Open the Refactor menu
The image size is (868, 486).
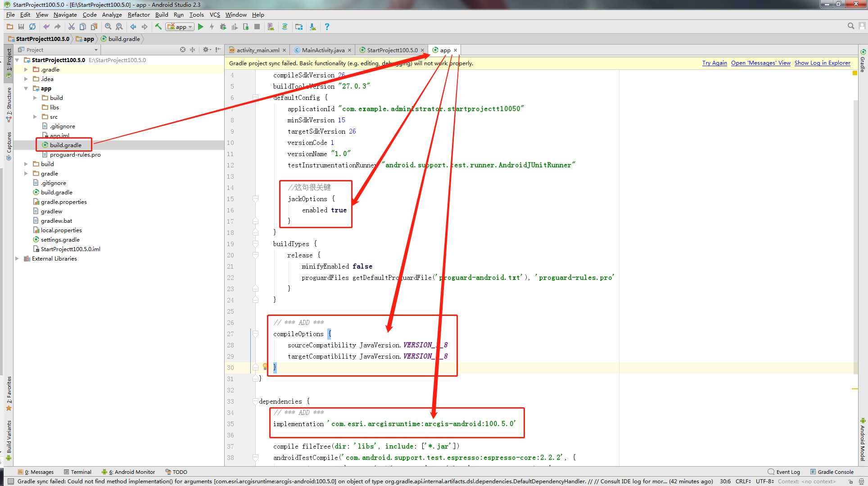pyautogui.click(x=139, y=14)
